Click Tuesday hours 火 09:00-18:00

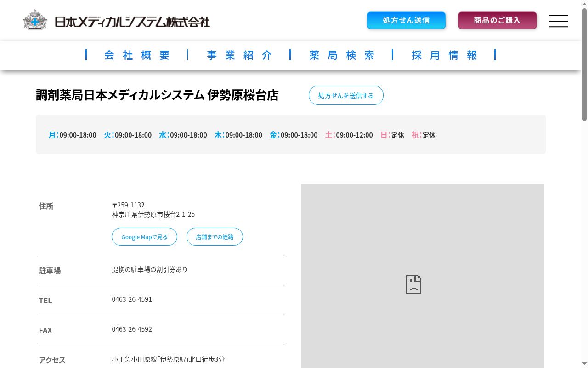(x=128, y=135)
